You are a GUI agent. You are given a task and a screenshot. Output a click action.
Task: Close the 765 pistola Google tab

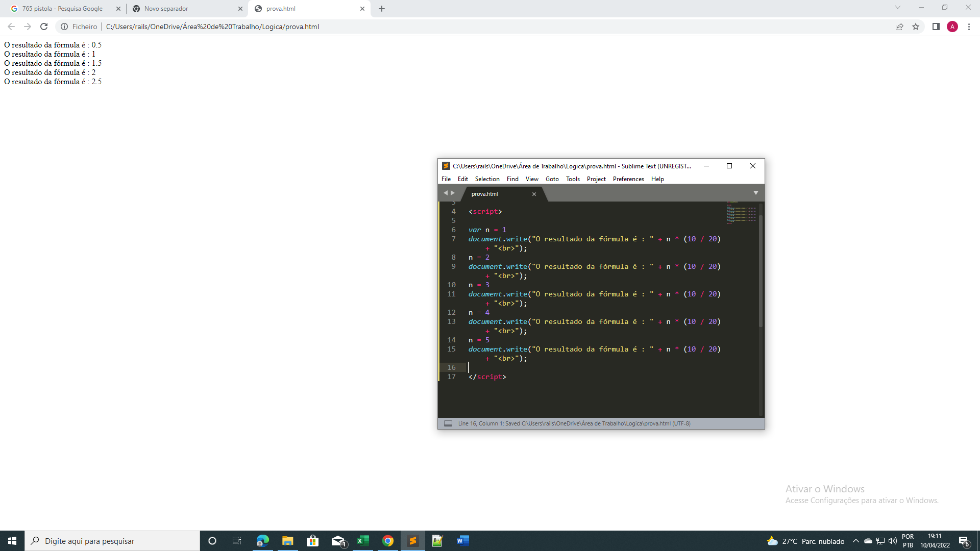click(118, 9)
